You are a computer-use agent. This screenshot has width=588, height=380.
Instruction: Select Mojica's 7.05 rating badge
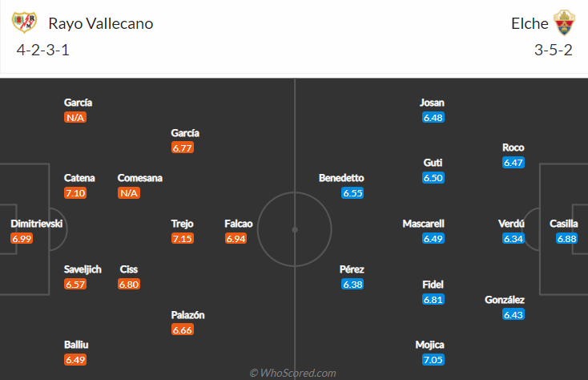(433, 360)
